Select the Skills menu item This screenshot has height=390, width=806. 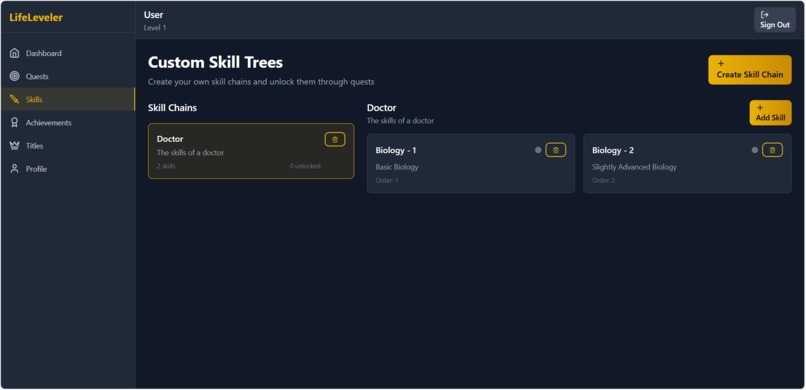(68, 99)
